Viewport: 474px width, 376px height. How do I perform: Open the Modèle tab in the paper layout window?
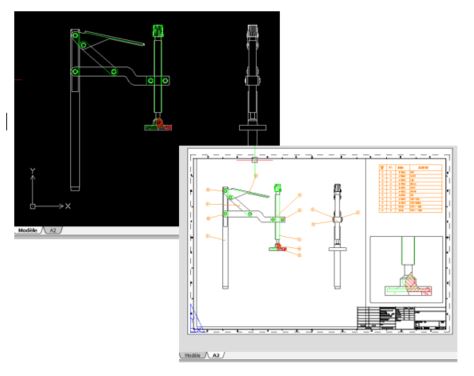193,355
